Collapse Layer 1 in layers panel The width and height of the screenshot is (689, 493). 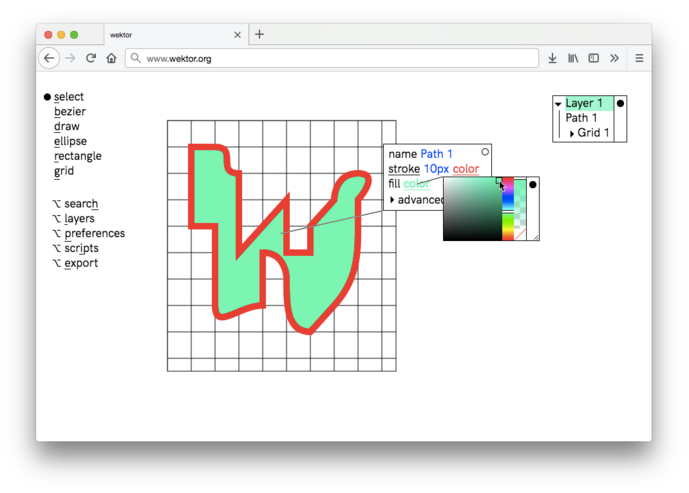click(x=558, y=104)
